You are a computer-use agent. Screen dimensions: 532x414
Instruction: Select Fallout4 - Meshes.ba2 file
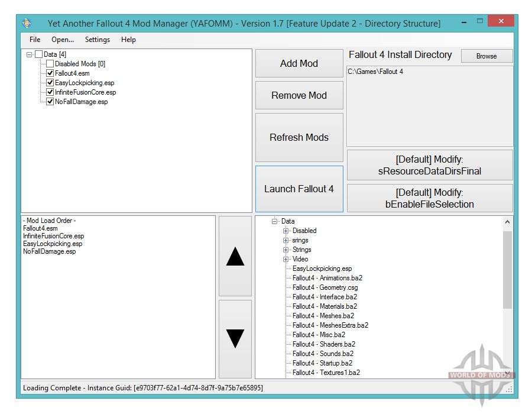coord(323,316)
